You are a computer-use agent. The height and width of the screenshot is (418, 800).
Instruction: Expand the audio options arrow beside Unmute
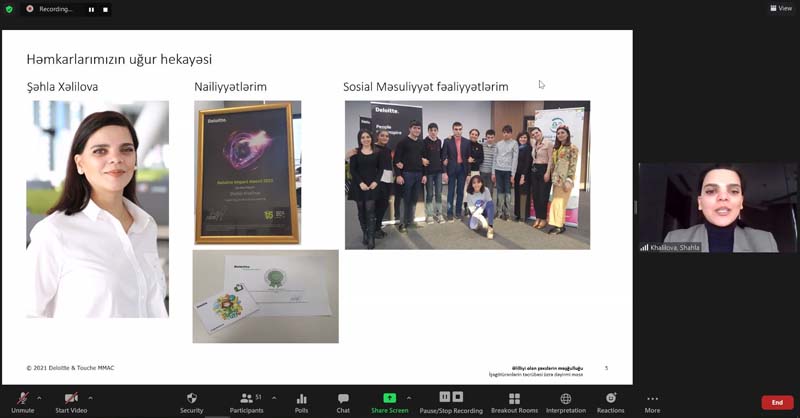39,397
